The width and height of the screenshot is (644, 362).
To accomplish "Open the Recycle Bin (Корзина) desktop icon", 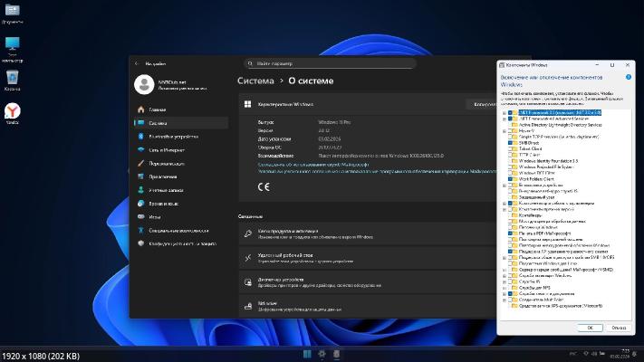I will [13, 78].
